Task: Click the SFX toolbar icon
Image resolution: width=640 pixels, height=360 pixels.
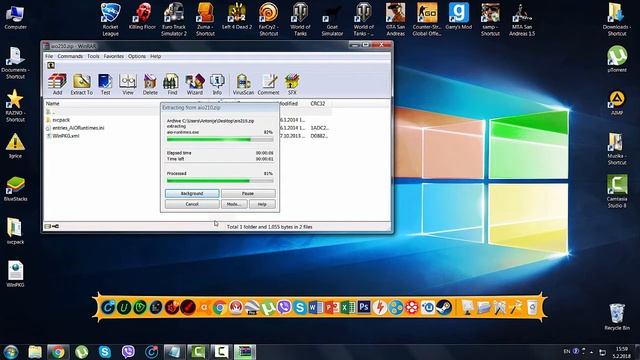Action: point(292,84)
